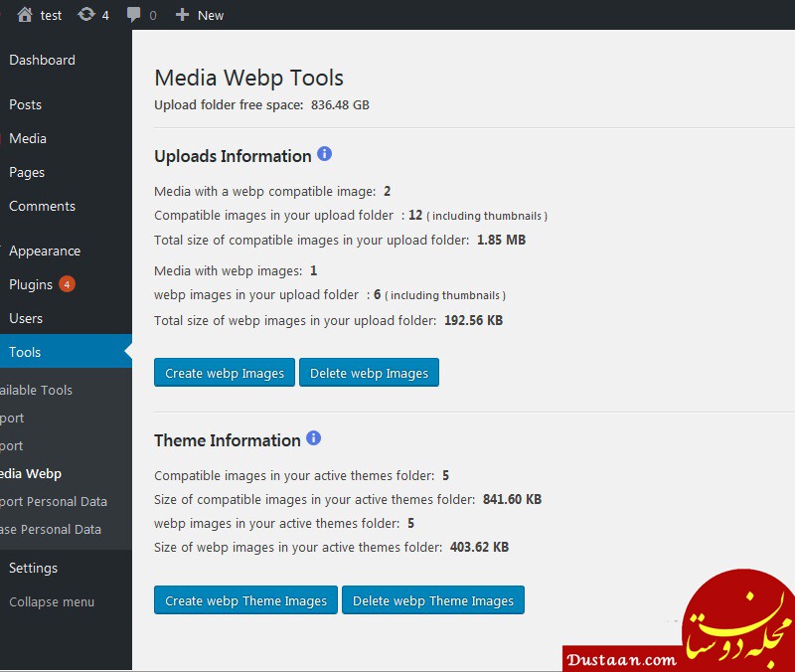The width and height of the screenshot is (795, 672).
Task: Click Create webp Images button
Action: [x=225, y=373]
